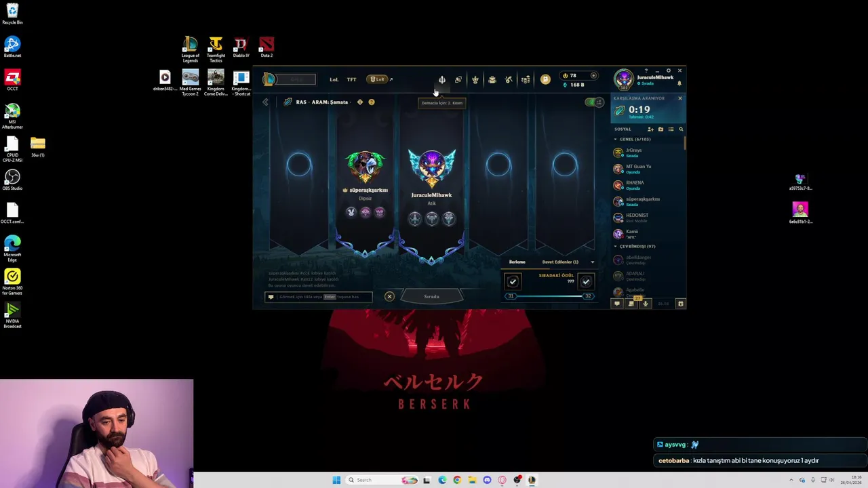Click the taskbar Search box
868x488 pixels.
381,480
